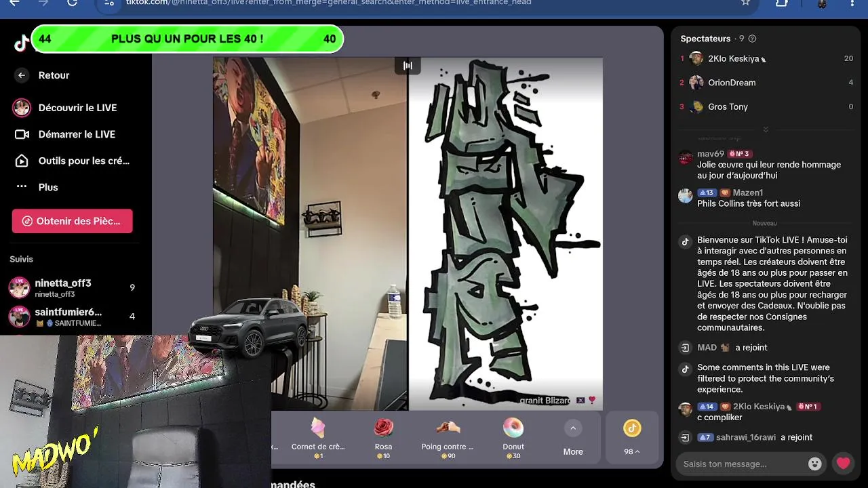Send the Donut gift
Image resolution: width=868 pixels, height=488 pixels.
513,438
